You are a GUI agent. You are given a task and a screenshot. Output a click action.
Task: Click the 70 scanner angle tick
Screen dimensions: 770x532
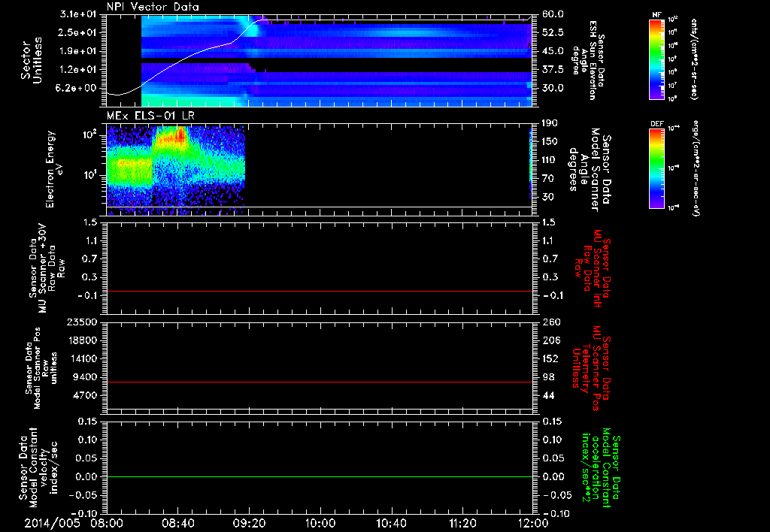pyautogui.click(x=548, y=178)
